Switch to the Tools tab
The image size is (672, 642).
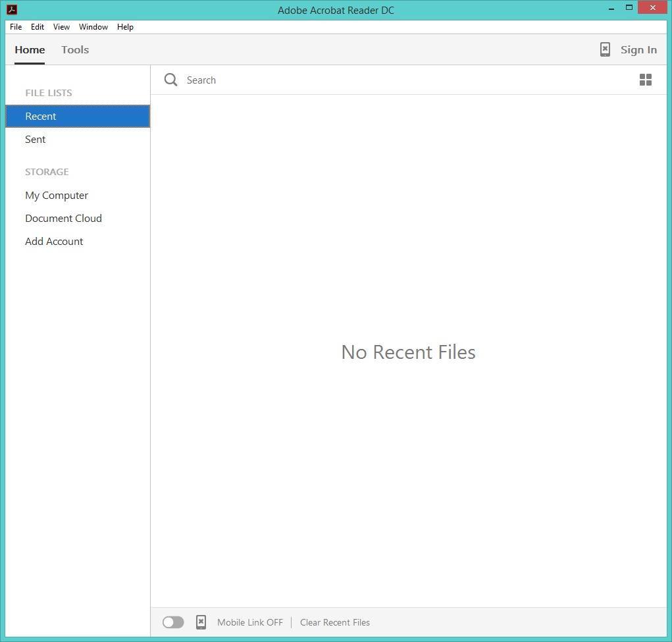[x=74, y=49]
